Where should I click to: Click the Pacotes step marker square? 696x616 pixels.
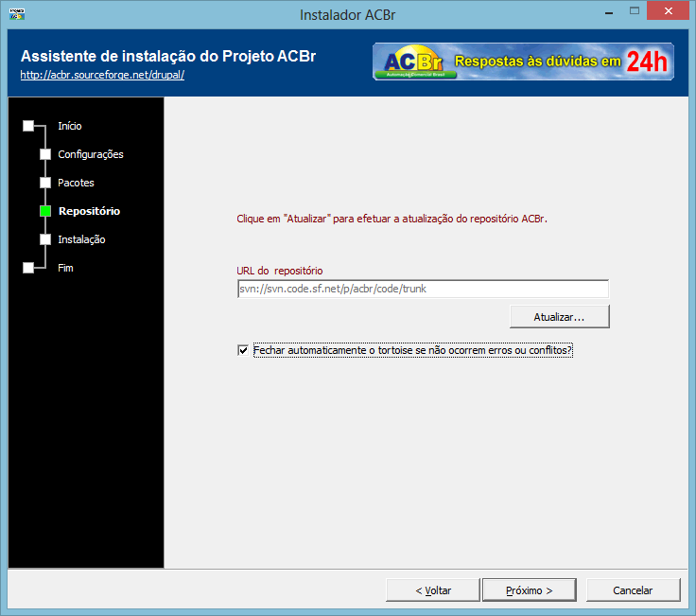coord(45,183)
